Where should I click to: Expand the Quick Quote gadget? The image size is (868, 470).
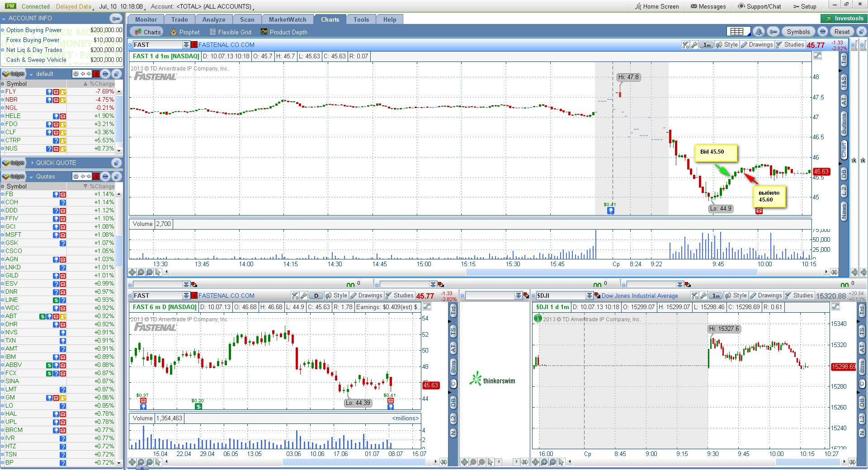(x=32, y=163)
